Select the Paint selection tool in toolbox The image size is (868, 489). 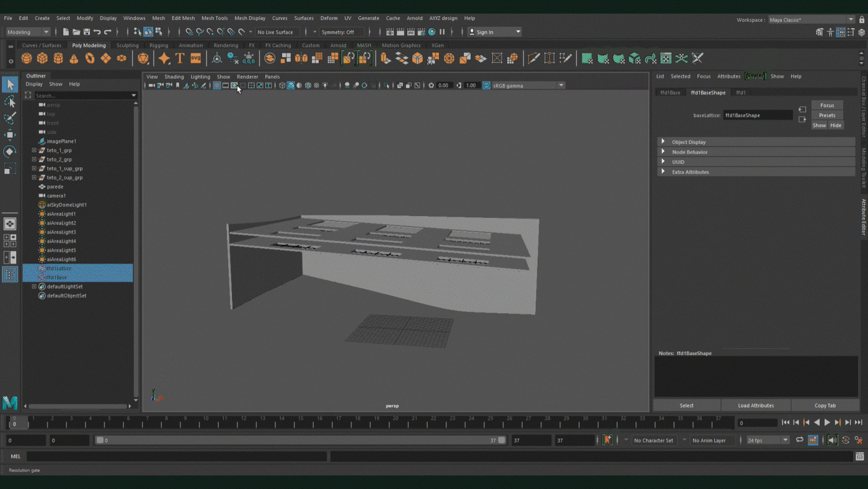pos(10,118)
